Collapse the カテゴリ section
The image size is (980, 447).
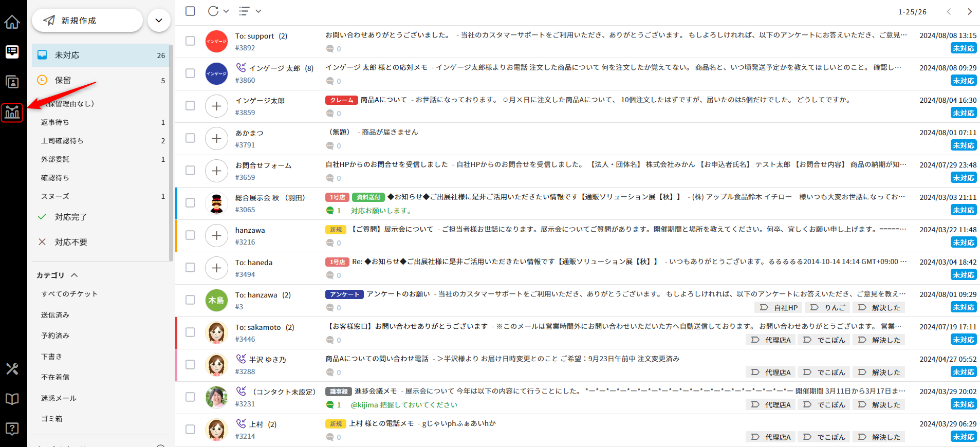coord(75,275)
